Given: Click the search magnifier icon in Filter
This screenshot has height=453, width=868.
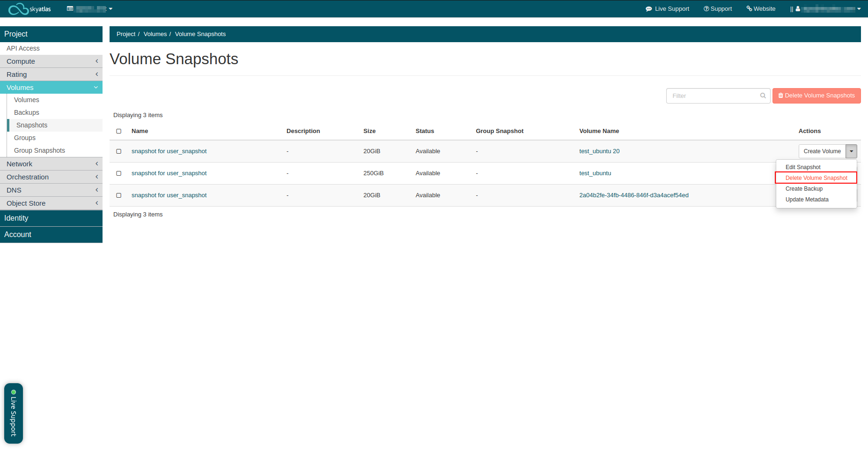Looking at the screenshot, I should click(x=763, y=96).
